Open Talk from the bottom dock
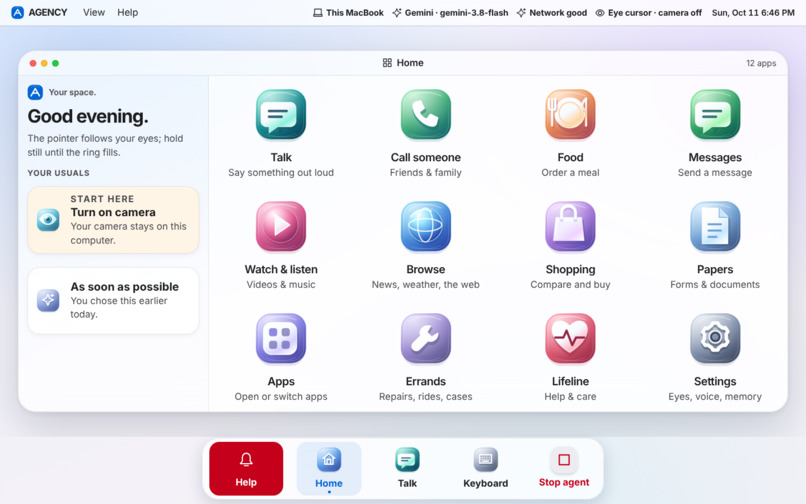This screenshot has width=806, height=504. tap(407, 469)
